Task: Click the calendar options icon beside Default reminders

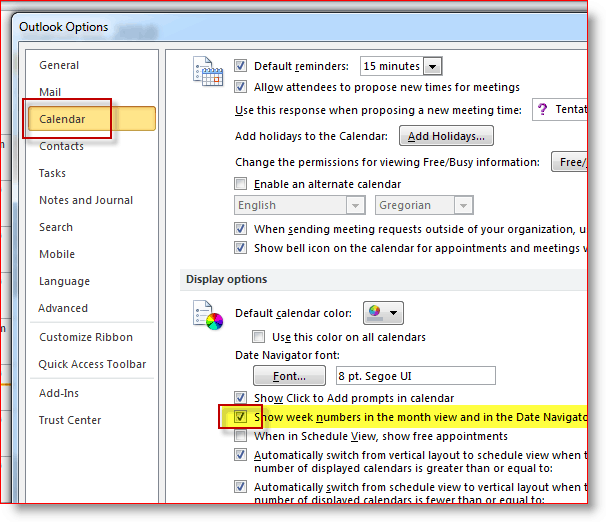Action: 208,71
